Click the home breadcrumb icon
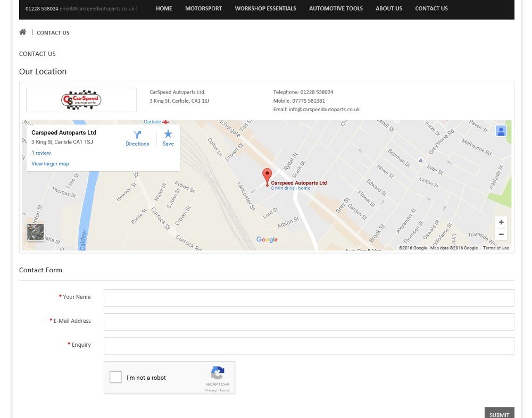 (x=22, y=32)
